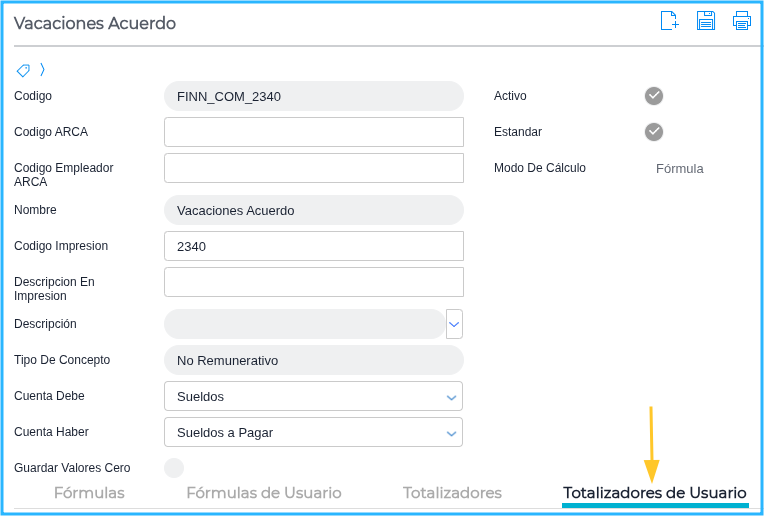The image size is (764, 516).
Task: Click the chevron next to tag icon
Action: click(42, 70)
